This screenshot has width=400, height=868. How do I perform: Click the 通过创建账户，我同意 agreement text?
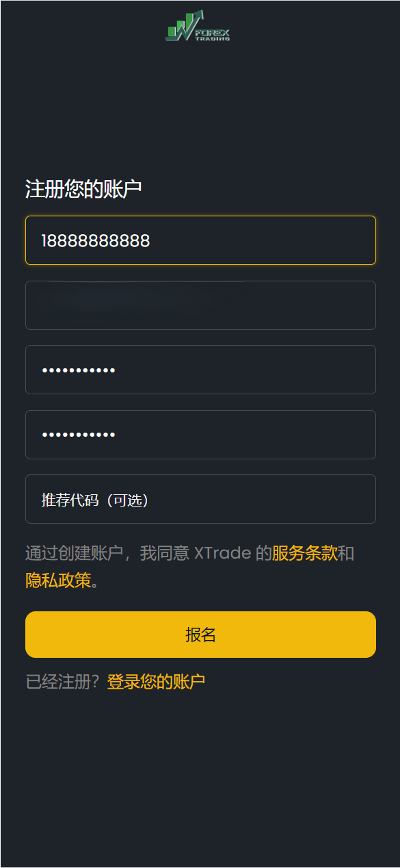pos(107,553)
